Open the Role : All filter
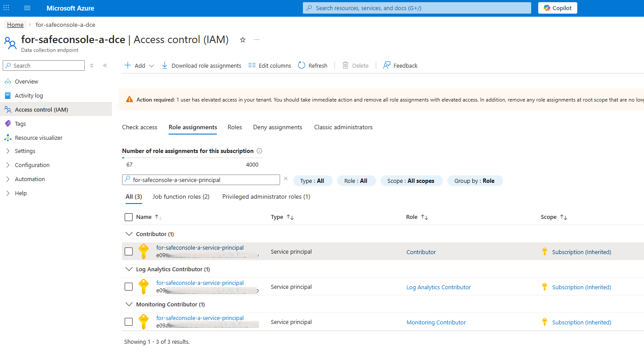Viewport: 644px width, 353px height. (x=356, y=181)
